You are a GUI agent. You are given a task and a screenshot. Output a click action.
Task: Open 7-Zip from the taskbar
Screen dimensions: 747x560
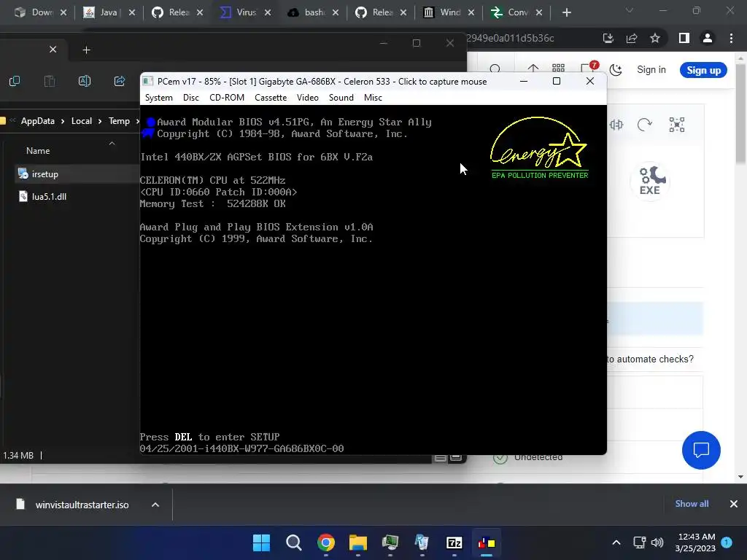454,542
